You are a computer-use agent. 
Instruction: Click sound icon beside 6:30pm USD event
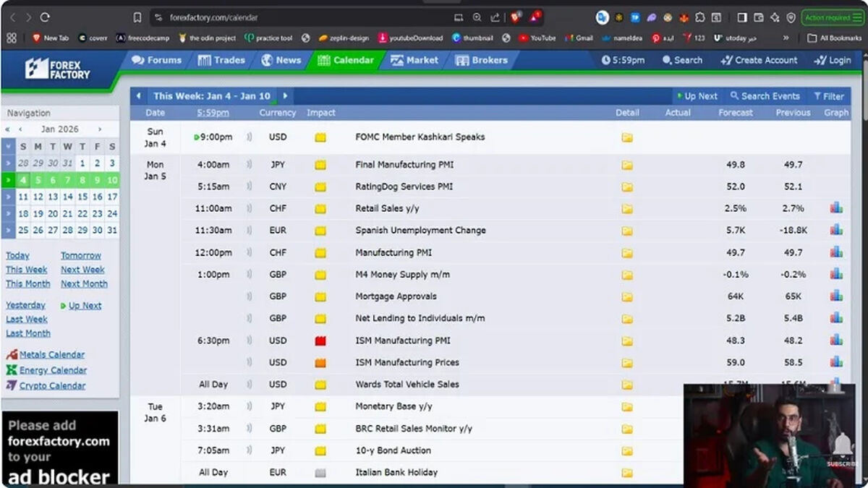250,341
